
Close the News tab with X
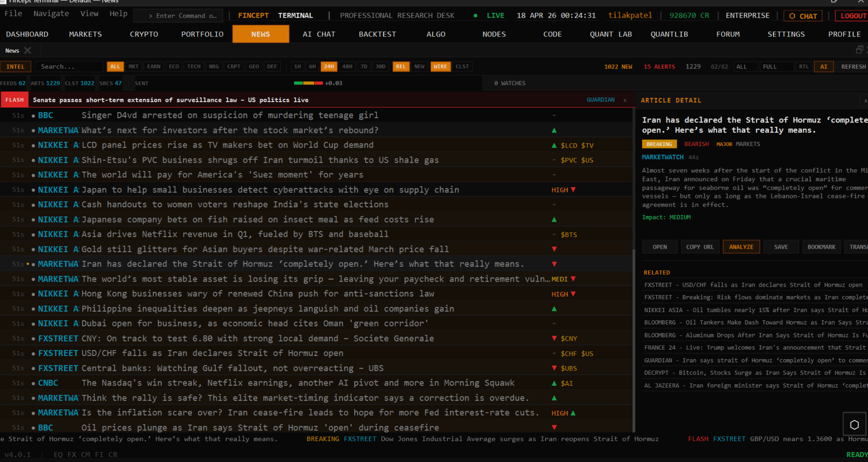27,50
